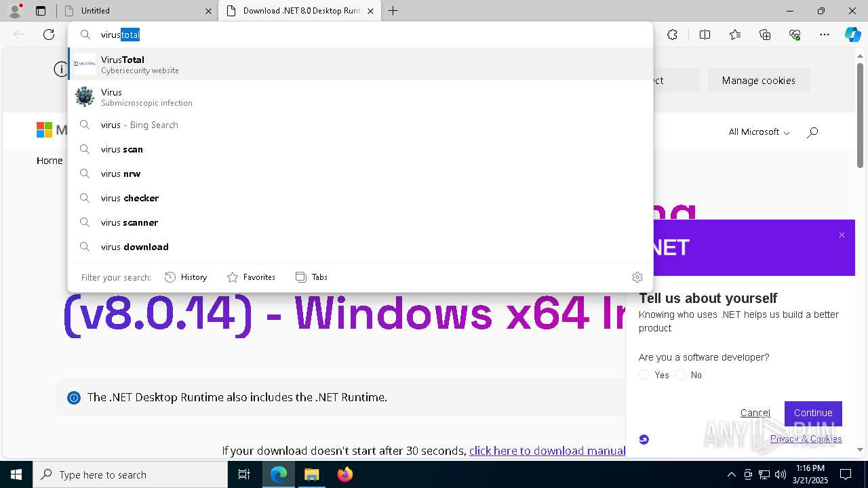Open the Windows notification center
This screenshot has height=488, width=868.
[846, 474]
